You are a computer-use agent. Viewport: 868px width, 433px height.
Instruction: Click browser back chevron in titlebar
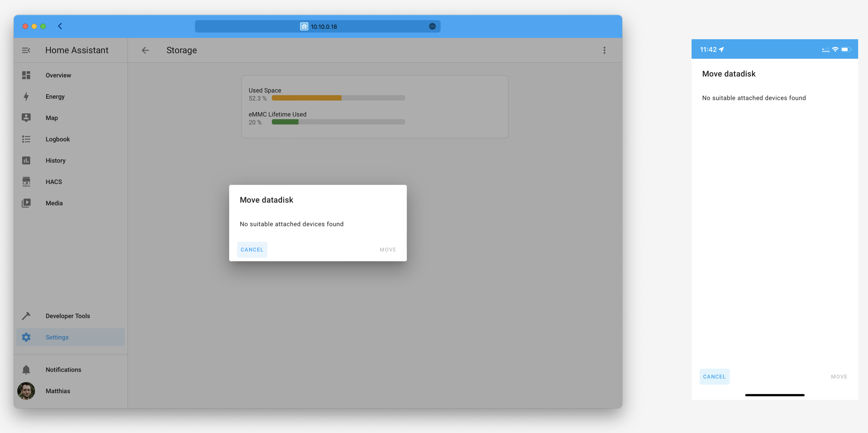(x=60, y=26)
